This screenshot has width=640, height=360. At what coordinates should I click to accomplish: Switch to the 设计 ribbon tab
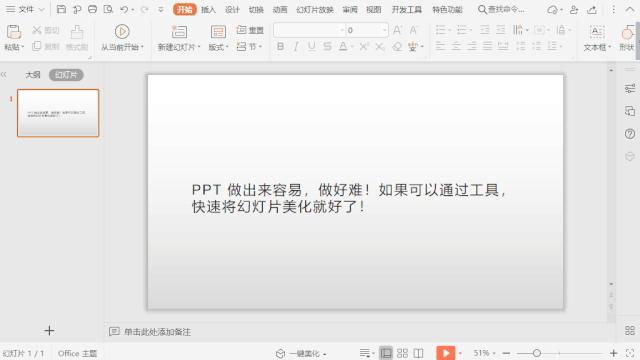pos(232,9)
